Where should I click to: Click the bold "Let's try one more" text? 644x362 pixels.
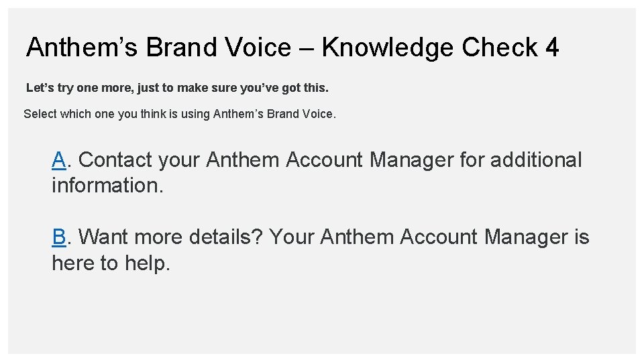[x=75, y=88]
